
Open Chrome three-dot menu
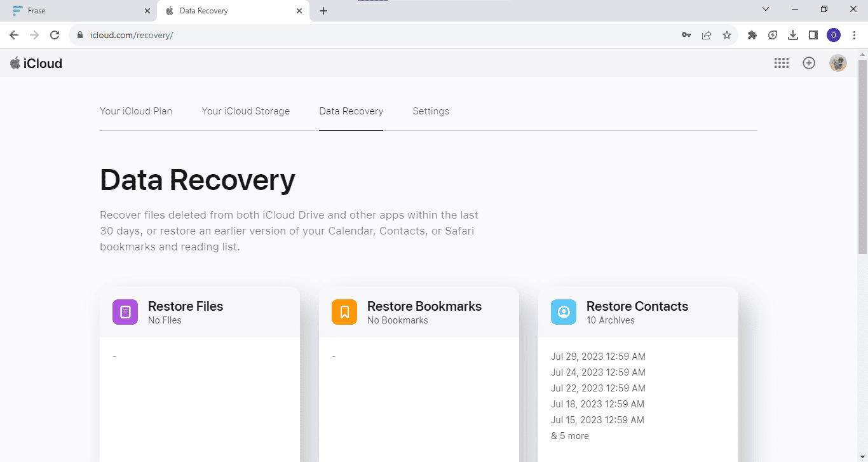coord(854,35)
